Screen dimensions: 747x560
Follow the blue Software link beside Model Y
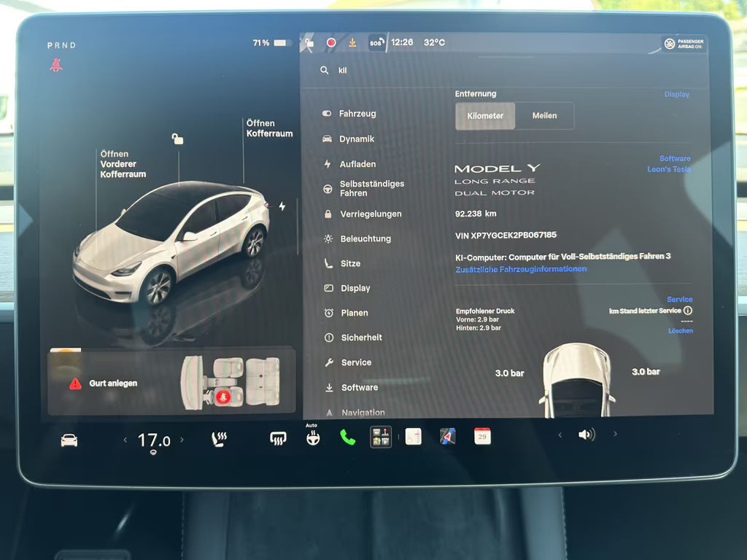click(x=675, y=158)
